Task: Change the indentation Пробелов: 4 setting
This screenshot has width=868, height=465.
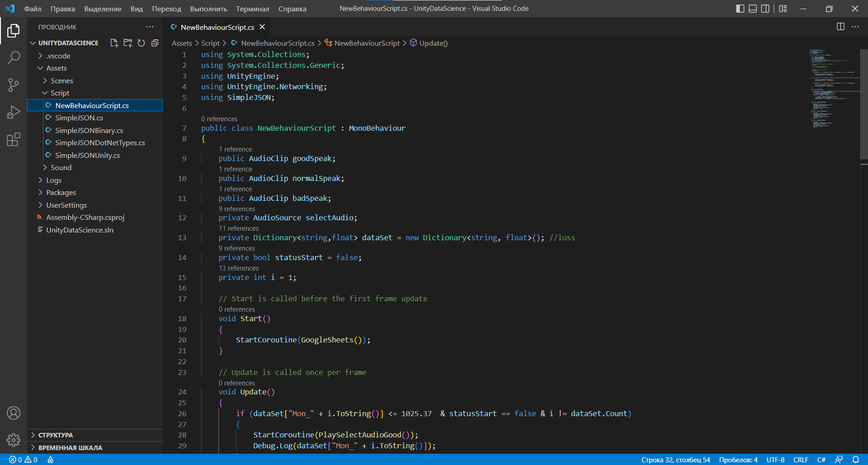Action: point(738,460)
